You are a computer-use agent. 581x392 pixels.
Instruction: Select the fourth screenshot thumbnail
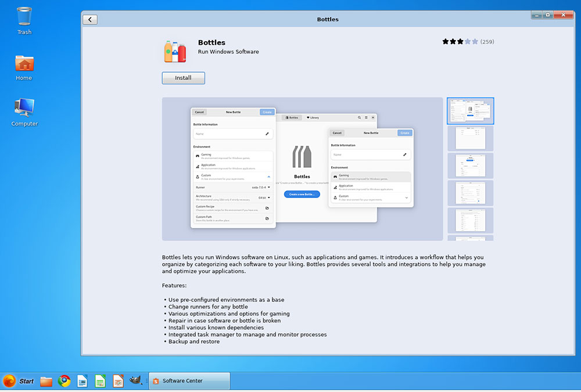[x=469, y=193]
